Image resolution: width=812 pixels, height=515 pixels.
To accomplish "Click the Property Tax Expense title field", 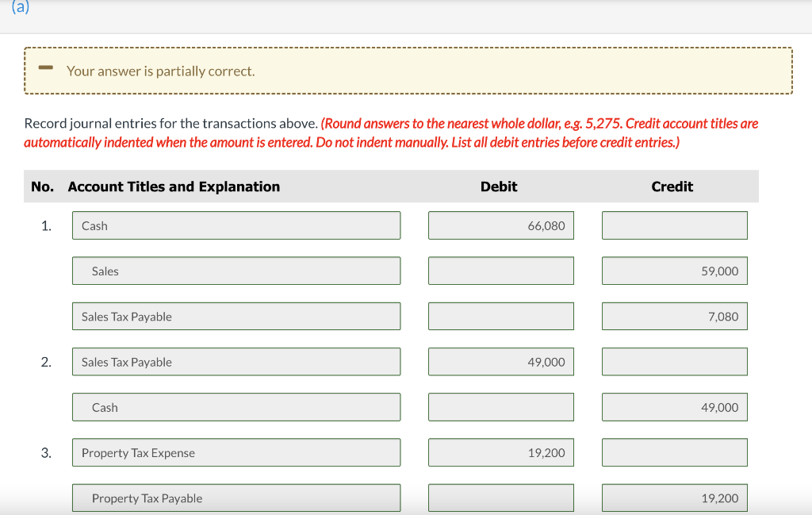I will pyautogui.click(x=236, y=452).
